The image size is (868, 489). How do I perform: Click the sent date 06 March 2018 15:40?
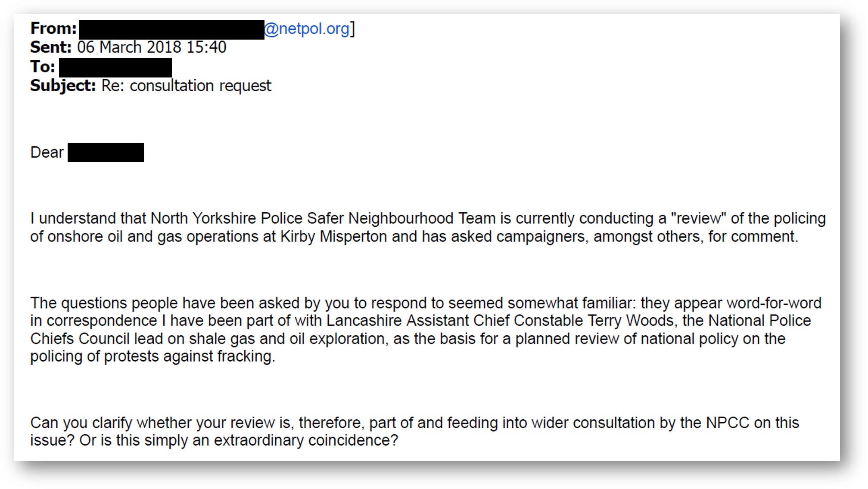pos(152,47)
